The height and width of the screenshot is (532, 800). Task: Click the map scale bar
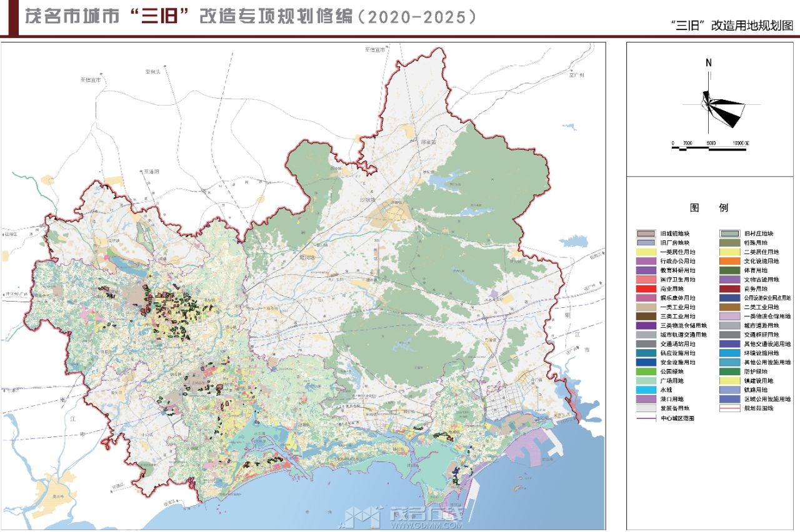[x=711, y=147]
